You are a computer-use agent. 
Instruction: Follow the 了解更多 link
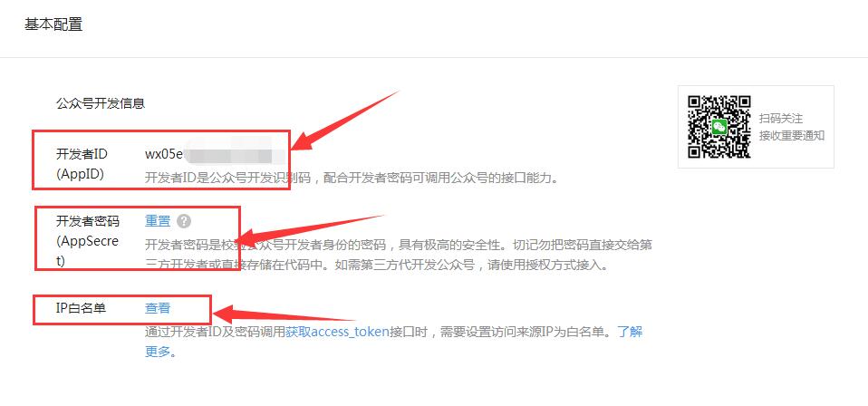(x=630, y=333)
